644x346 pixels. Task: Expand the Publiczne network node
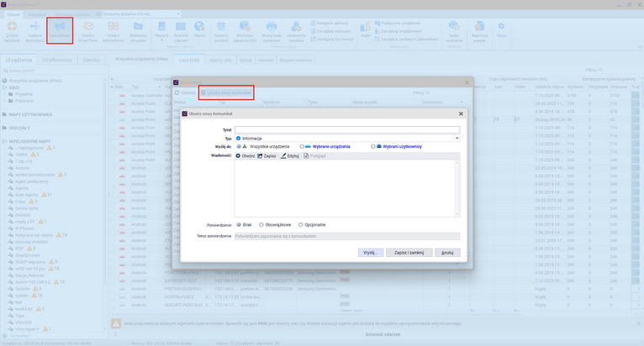(x=5, y=101)
